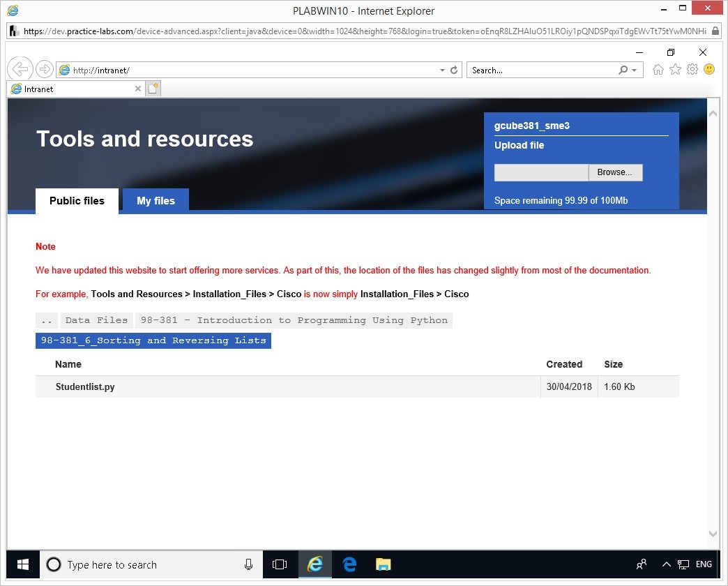This screenshot has height=586, width=728.
Task: Show hidden system tray icons
Action: click(666, 564)
